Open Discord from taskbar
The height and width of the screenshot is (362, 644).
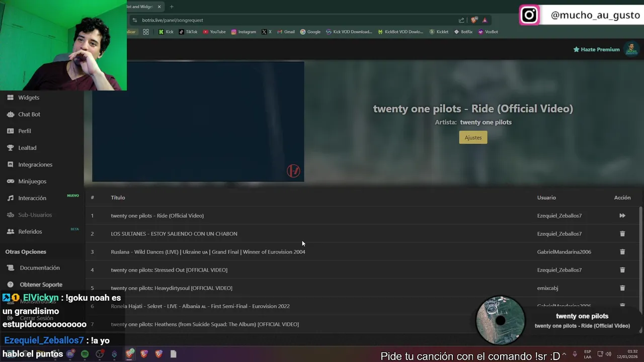(70, 354)
